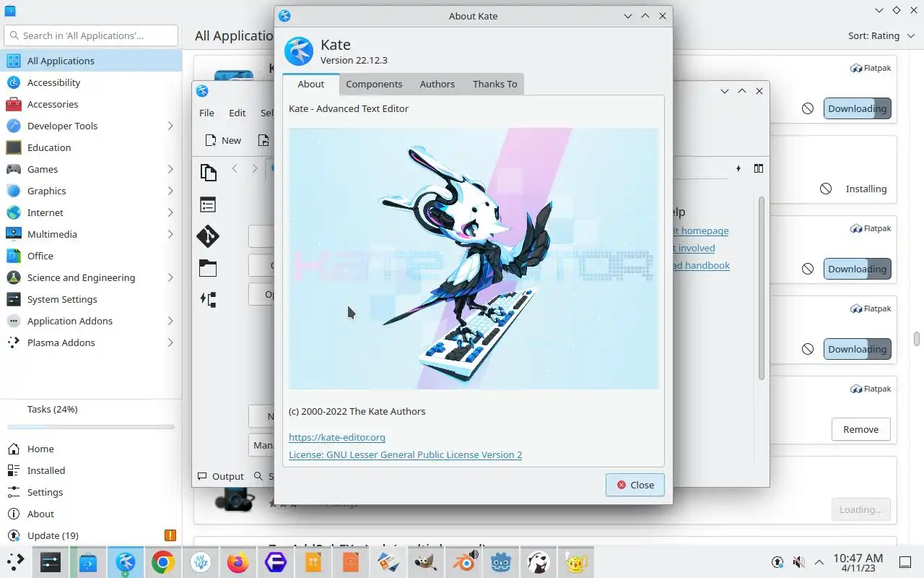Viewport: 924px width, 578px height.
Task: Open Discover About page
Action: 91,514
